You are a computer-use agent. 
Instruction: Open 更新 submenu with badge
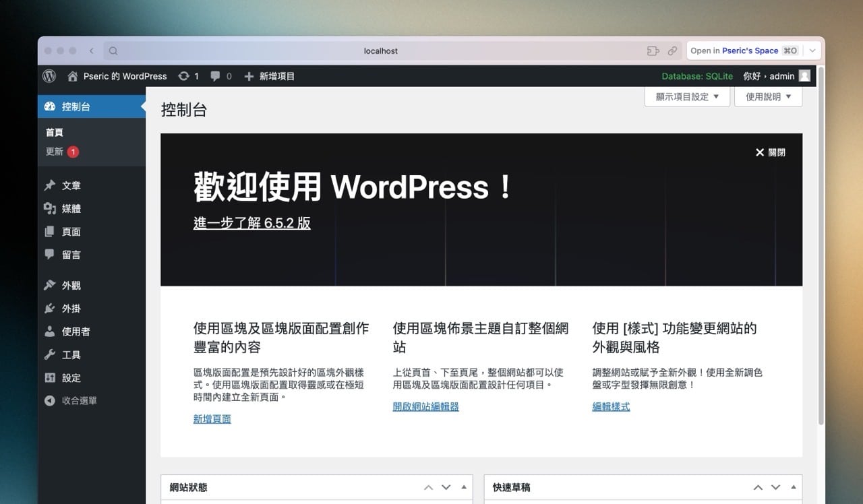click(63, 152)
